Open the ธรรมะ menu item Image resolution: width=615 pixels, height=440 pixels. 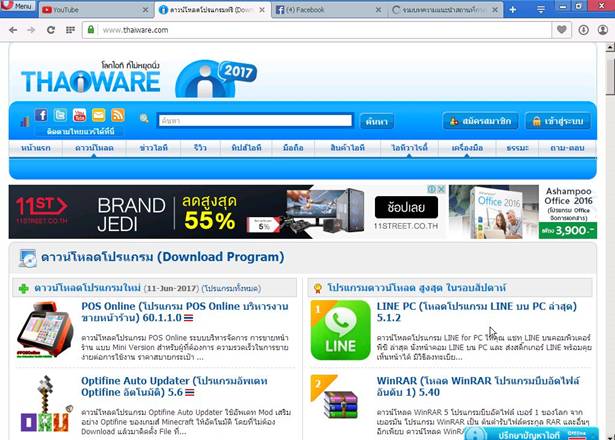click(x=517, y=148)
